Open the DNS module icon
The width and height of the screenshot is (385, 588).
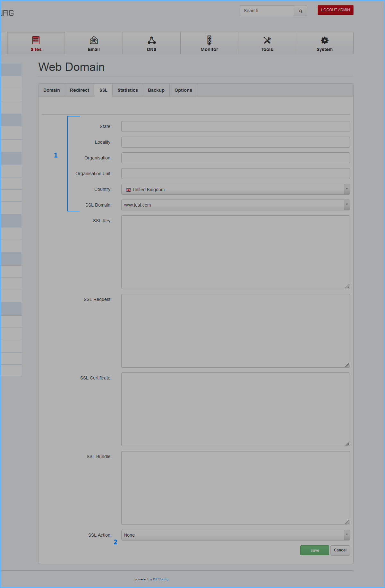click(151, 40)
